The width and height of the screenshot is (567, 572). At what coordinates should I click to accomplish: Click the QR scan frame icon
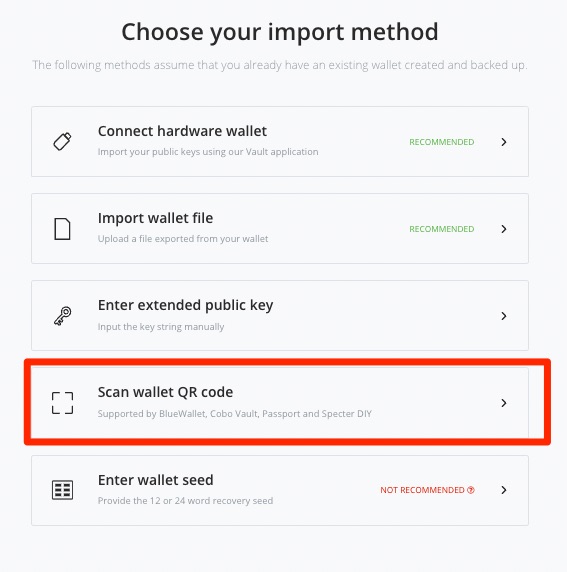point(62,403)
